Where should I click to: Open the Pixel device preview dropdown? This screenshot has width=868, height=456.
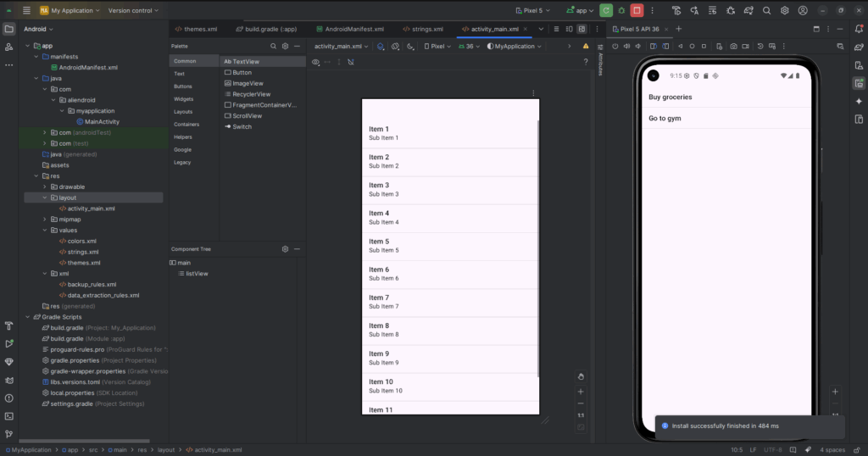click(437, 47)
